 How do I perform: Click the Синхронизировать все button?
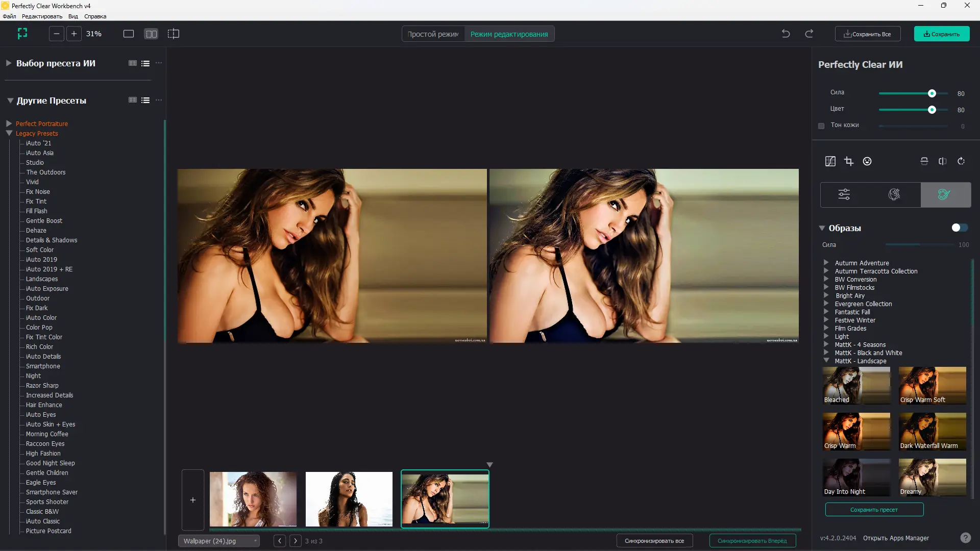click(654, 541)
